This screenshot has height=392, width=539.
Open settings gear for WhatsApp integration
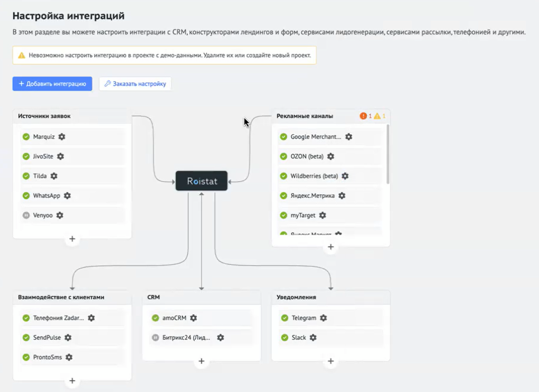tap(67, 196)
